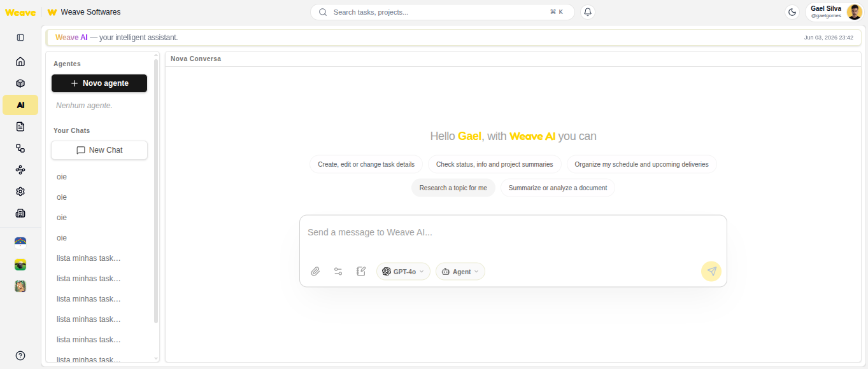
Task: Click the Weave logo
Action: click(20, 12)
